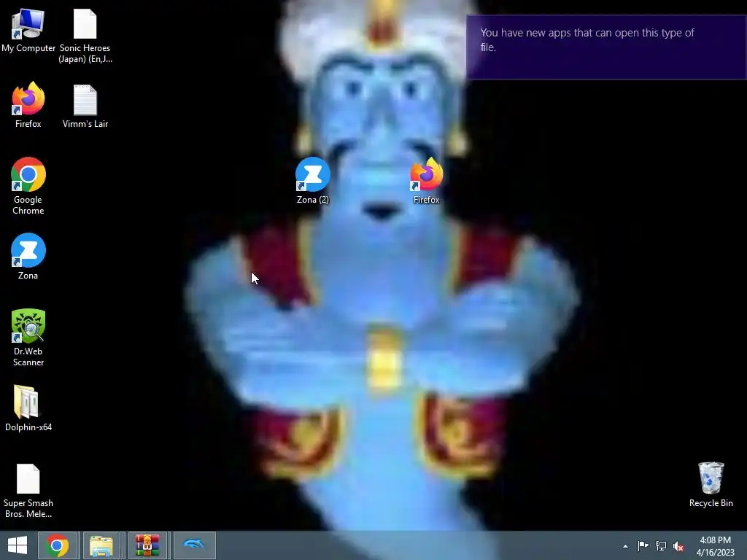Viewport: 747px width, 560px height.
Task: Open Dolphin emulator from the taskbar
Action: pos(194,545)
